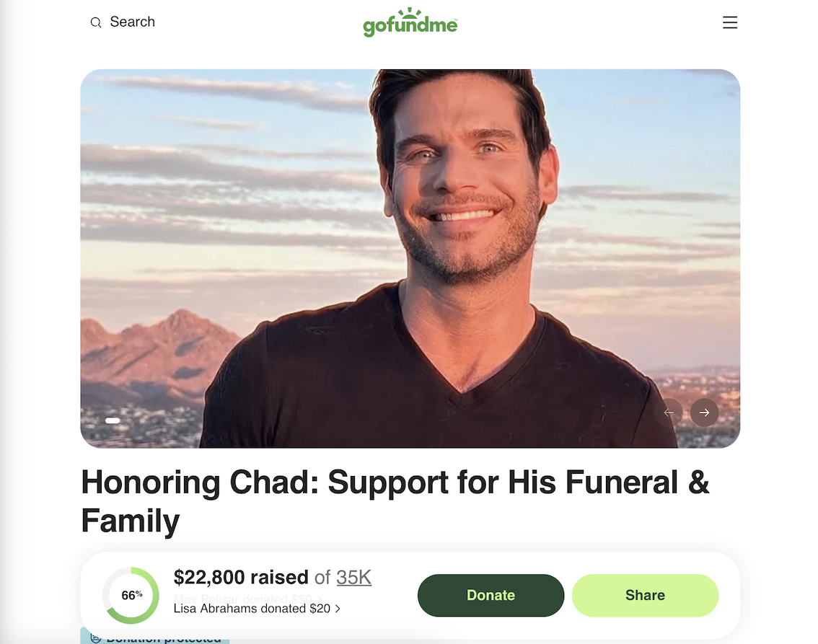818x644 pixels.
Task: Open the campaign main photo
Action: tap(410, 258)
